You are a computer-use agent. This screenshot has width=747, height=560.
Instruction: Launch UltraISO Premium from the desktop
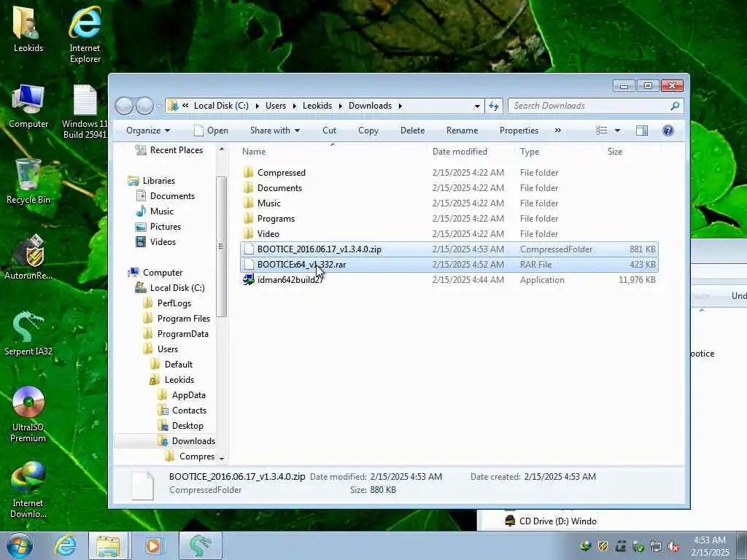pos(28,414)
